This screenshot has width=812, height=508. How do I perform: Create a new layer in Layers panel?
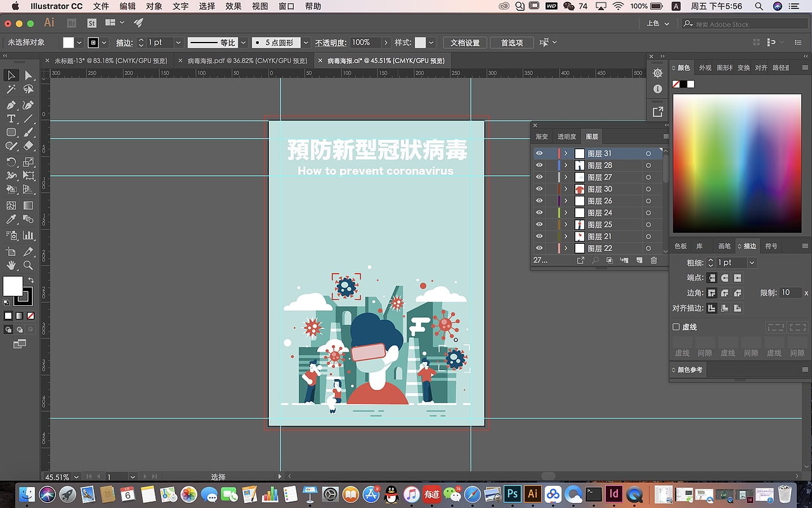639,260
